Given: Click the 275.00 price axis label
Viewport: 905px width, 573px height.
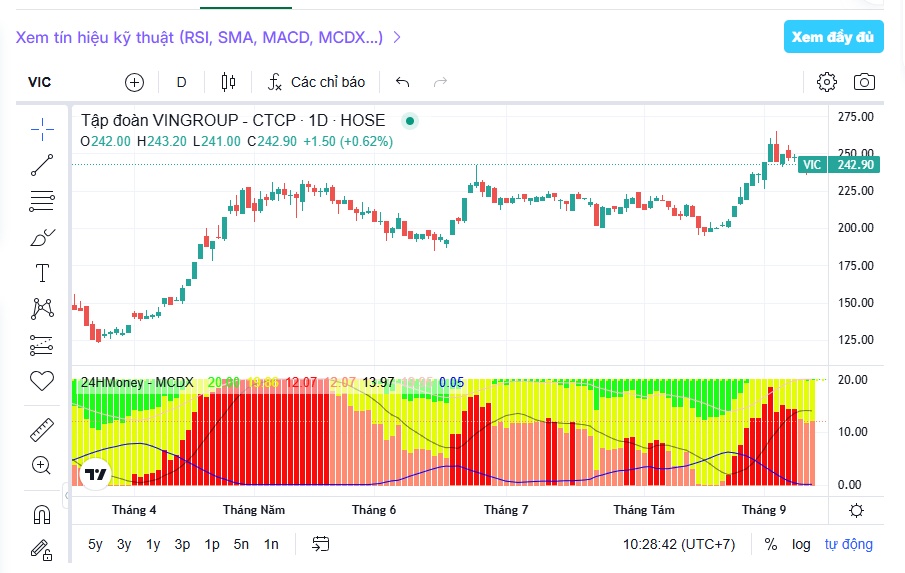Looking at the screenshot, I should pos(856,117).
